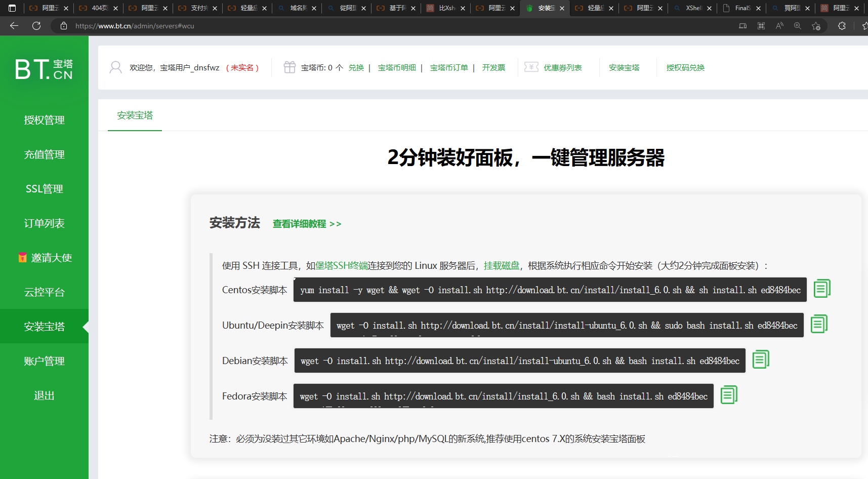Click the user avatar icon
The width and height of the screenshot is (868, 479).
click(116, 67)
